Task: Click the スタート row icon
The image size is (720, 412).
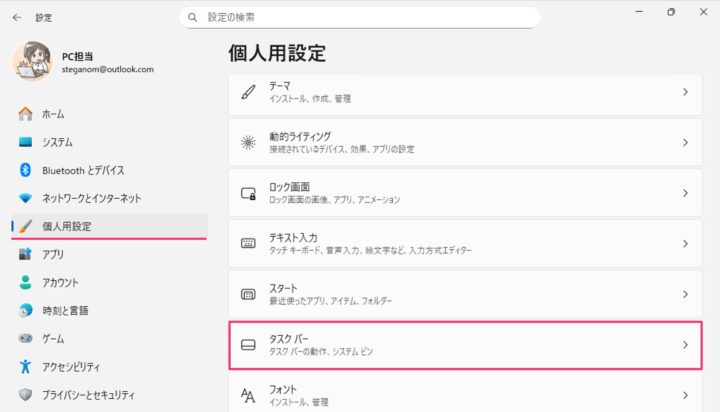Action: [x=249, y=294]
